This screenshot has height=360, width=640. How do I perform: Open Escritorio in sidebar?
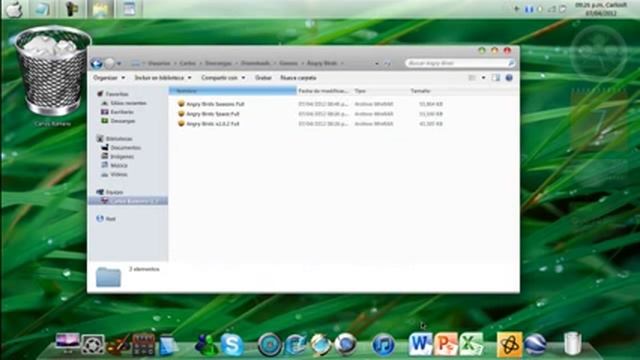click(x=122, y=112)
